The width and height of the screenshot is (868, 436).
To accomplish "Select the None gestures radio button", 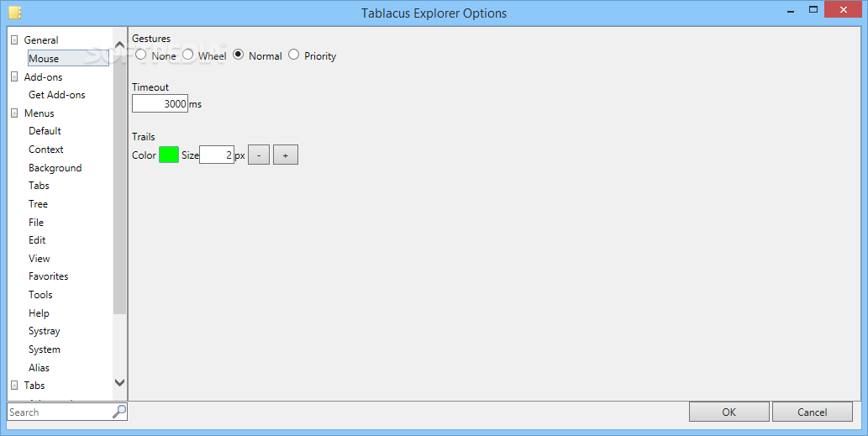I will (140, 55).
